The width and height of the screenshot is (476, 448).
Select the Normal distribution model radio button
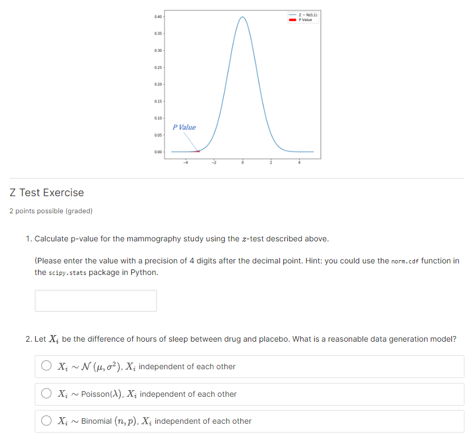[x=46, y=366]
